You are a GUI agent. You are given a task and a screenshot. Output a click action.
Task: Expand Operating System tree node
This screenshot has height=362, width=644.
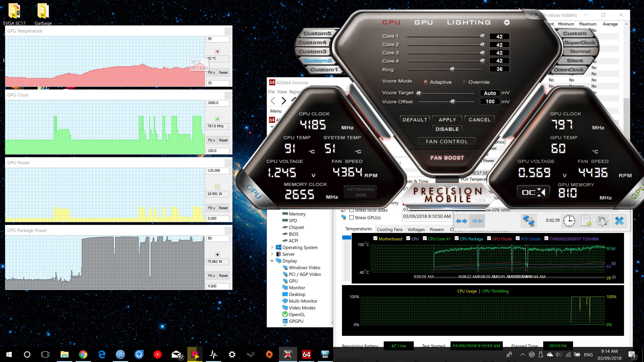[x=272, y=247]
